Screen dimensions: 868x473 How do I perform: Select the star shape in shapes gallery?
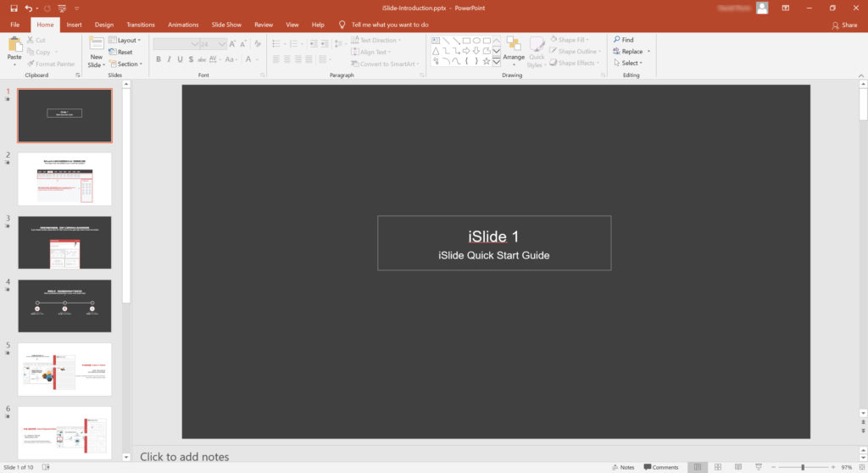pos(486,61)
